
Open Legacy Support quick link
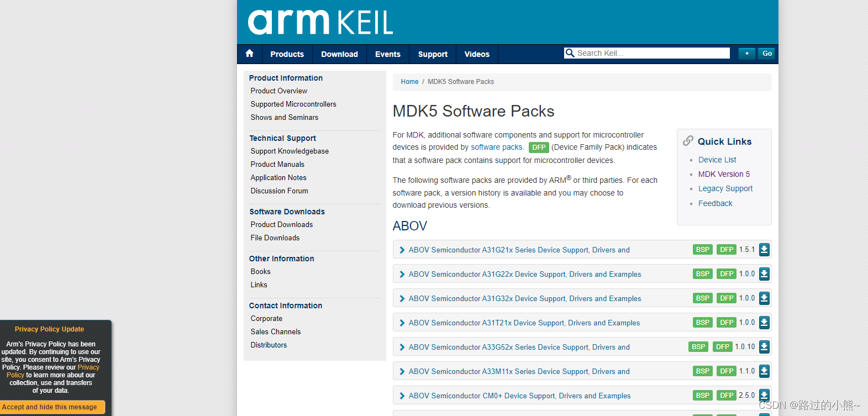[725, 188]
